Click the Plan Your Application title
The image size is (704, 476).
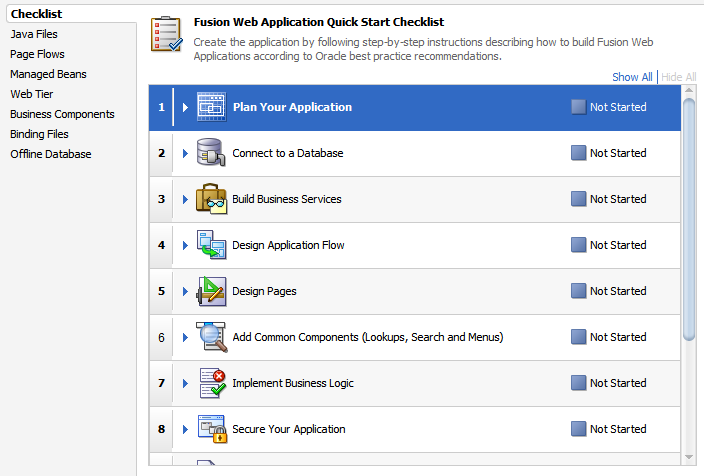(292, 107)
